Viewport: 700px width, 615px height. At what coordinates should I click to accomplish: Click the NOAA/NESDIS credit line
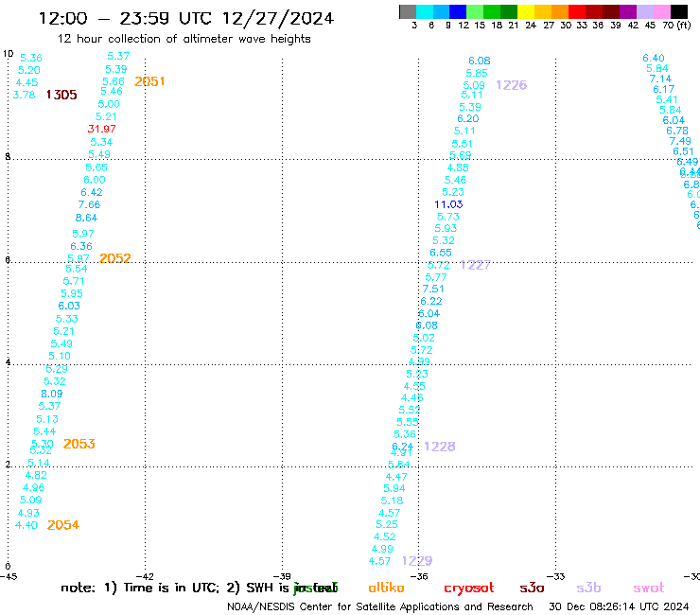(380, 607)
